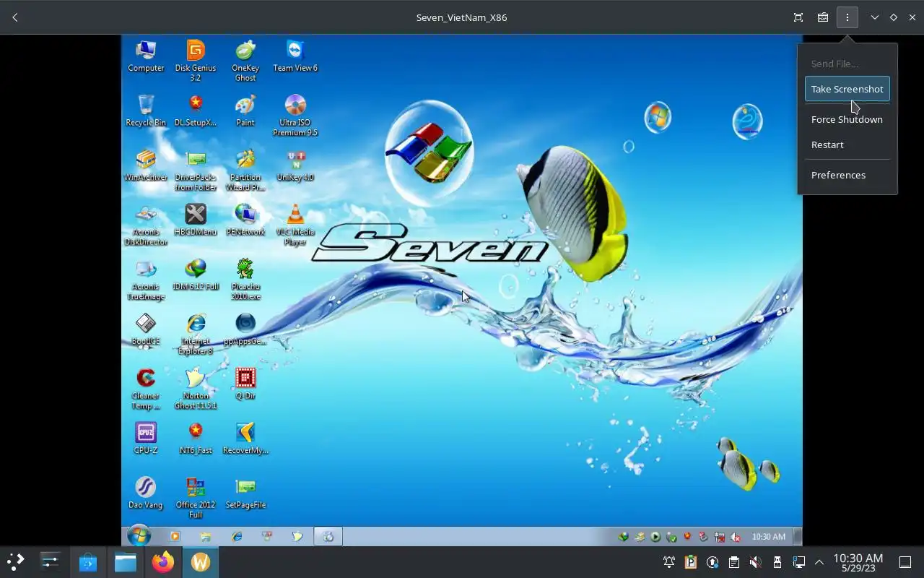Select the IDM 6.12 Full icon
Image resolution: width=924 pixels, height=578 pixels.
(196, 275)
